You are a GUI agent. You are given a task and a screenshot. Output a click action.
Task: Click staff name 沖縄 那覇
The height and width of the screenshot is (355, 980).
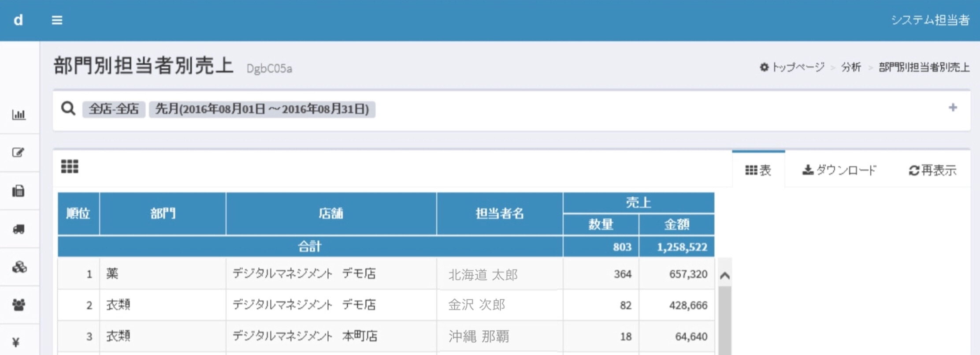(x=479, y=336)
